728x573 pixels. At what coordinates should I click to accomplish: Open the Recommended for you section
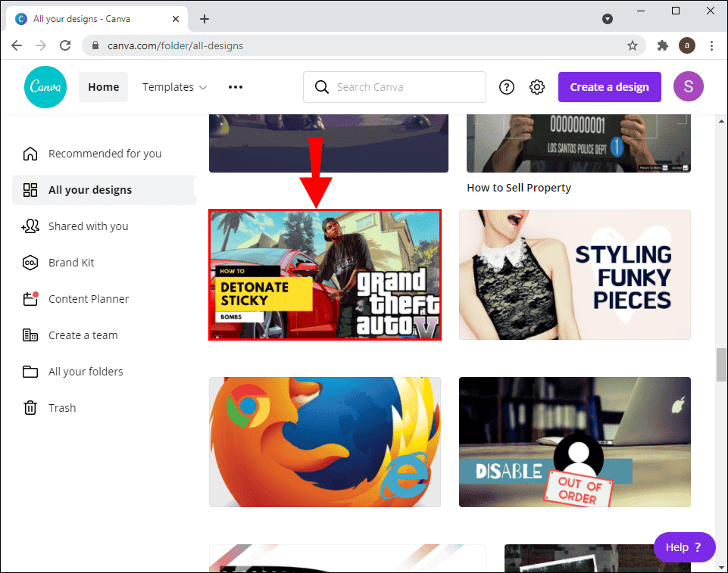(105, 153)
